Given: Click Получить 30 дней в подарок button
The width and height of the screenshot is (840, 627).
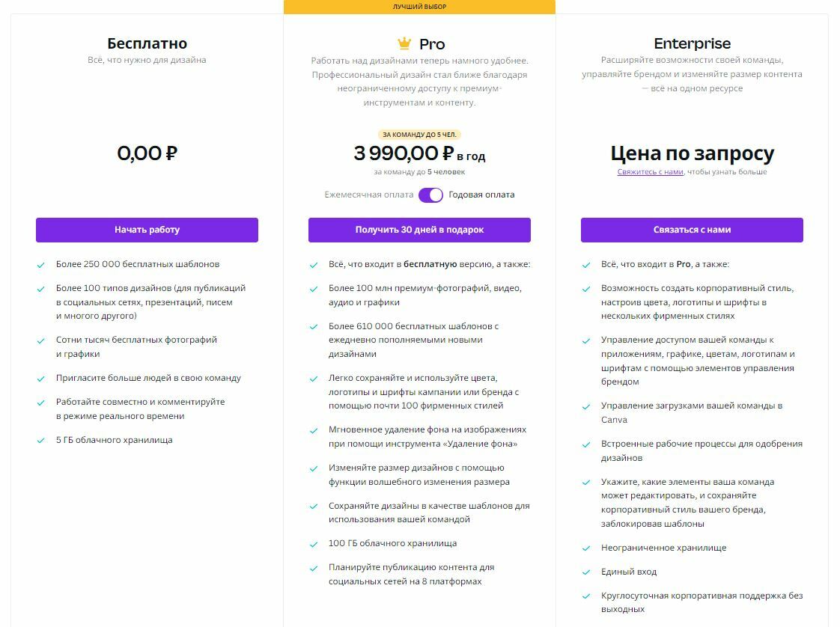Looking at the screenshot, I should (x=419, y=230).
